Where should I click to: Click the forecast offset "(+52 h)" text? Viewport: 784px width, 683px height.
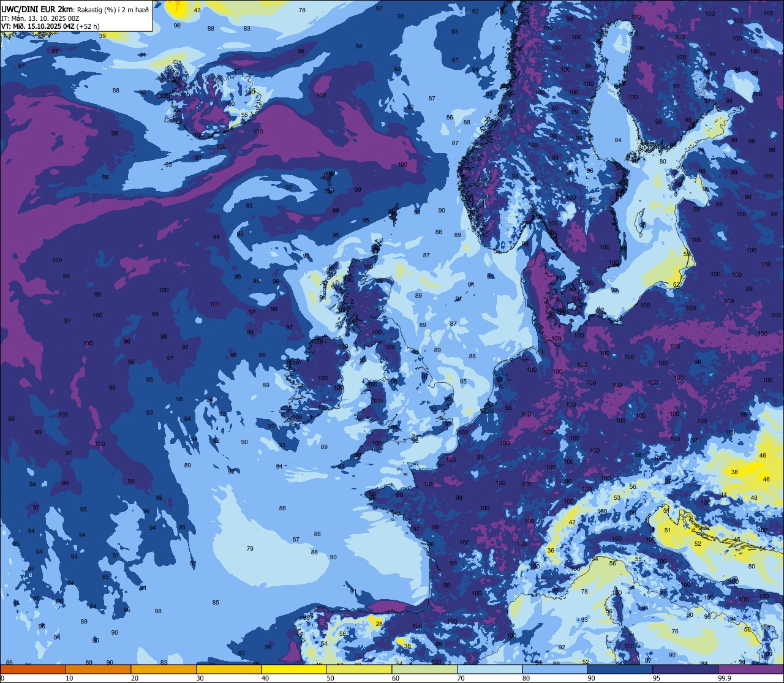coord(88,26)
